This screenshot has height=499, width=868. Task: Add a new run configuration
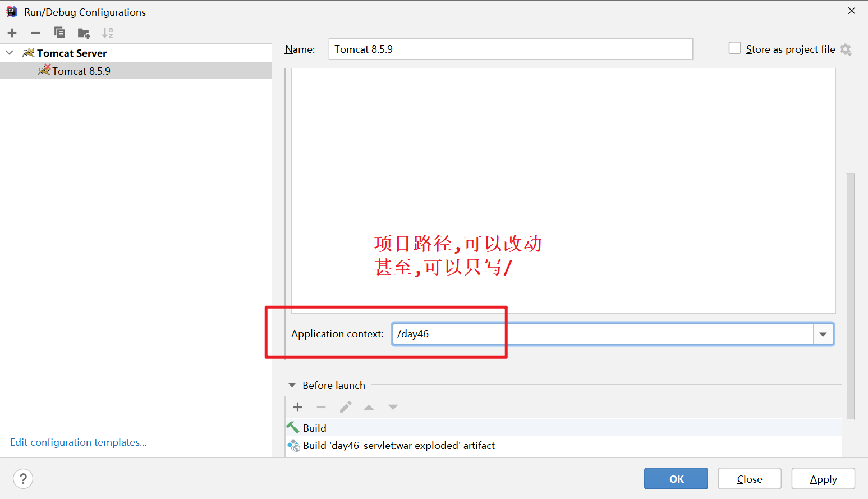pos(12,33)
